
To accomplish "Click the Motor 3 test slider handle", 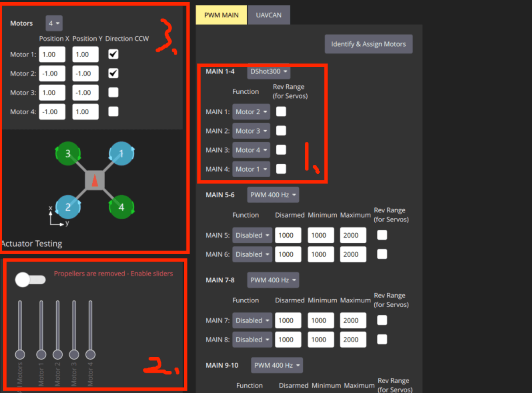I will tap(74, 354).
